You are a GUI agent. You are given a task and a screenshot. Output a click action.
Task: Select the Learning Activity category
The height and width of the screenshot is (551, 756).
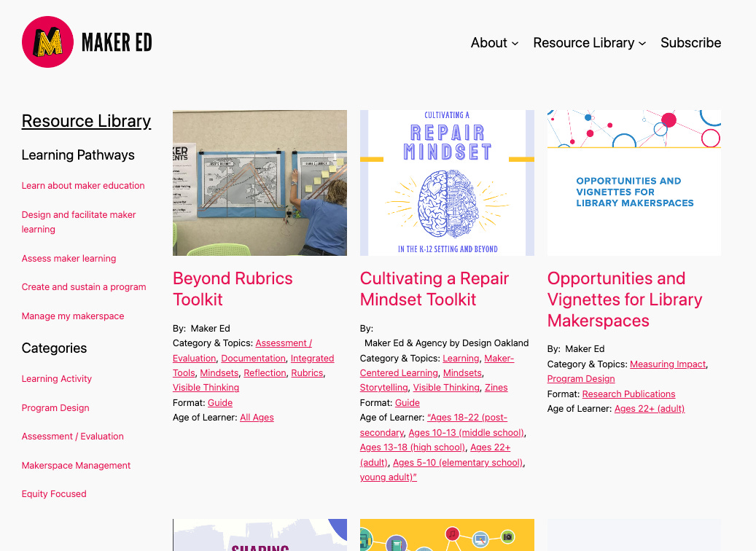pyautogui.click(x=56, y=379)
